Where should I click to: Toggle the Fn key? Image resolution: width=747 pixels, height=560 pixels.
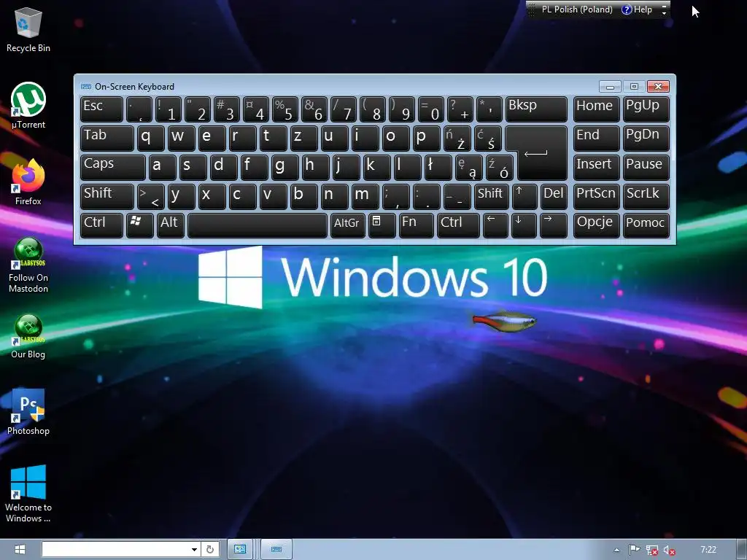[x=416, y=225]
